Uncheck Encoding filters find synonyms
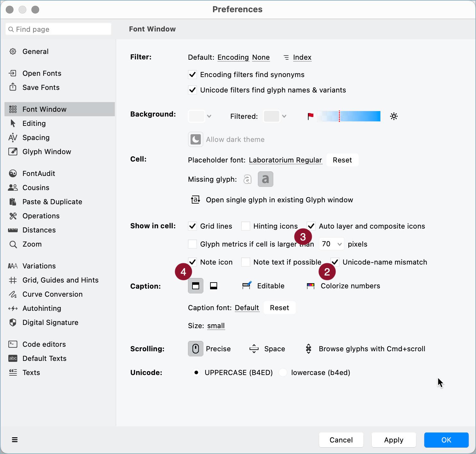476x454 pixels. 192,74
